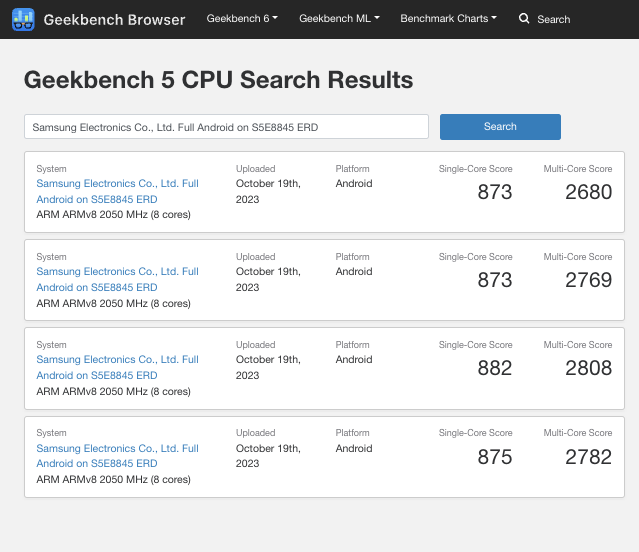Viewport: 639px width, 552px height.
Task: Click the Android platform of last result
Action: [354, 448]
